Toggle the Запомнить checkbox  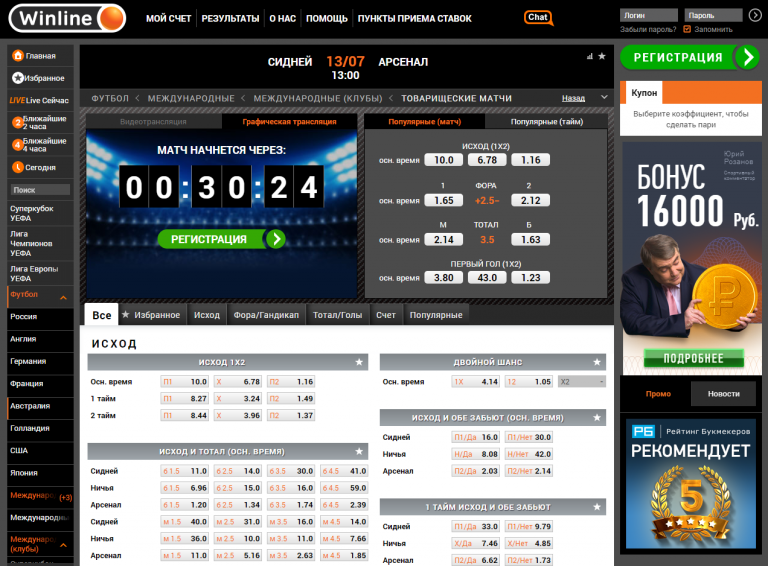(x=687, y=29)
